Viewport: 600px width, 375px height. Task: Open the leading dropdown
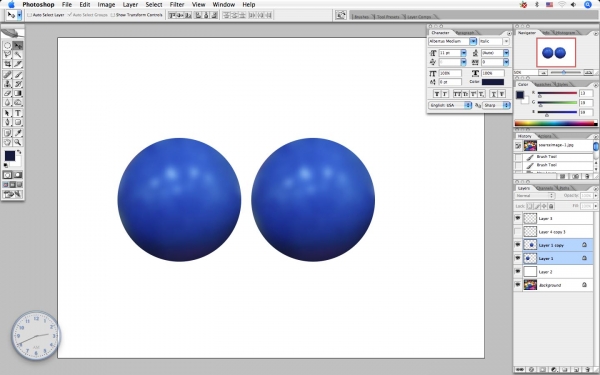tap(506, 53)
